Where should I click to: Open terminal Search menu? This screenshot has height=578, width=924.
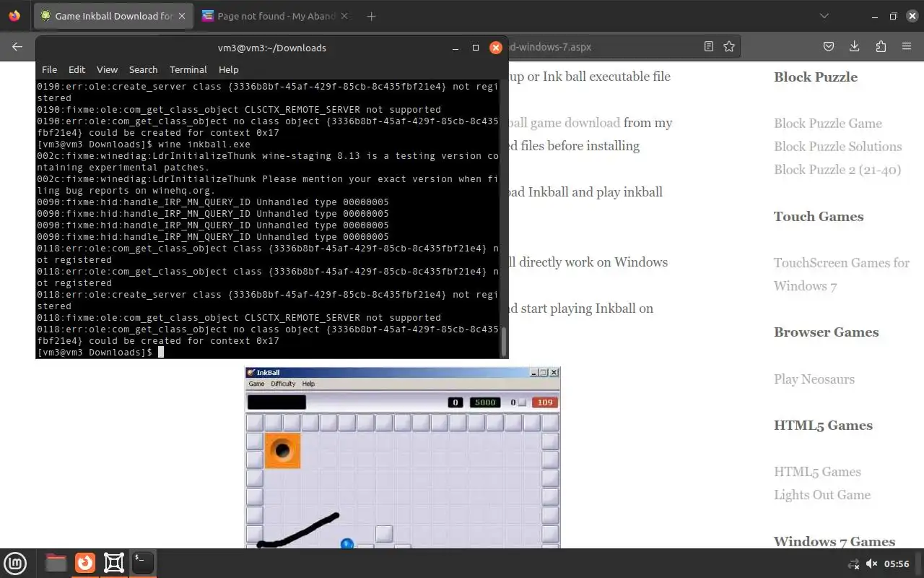(x=143, y=69)
